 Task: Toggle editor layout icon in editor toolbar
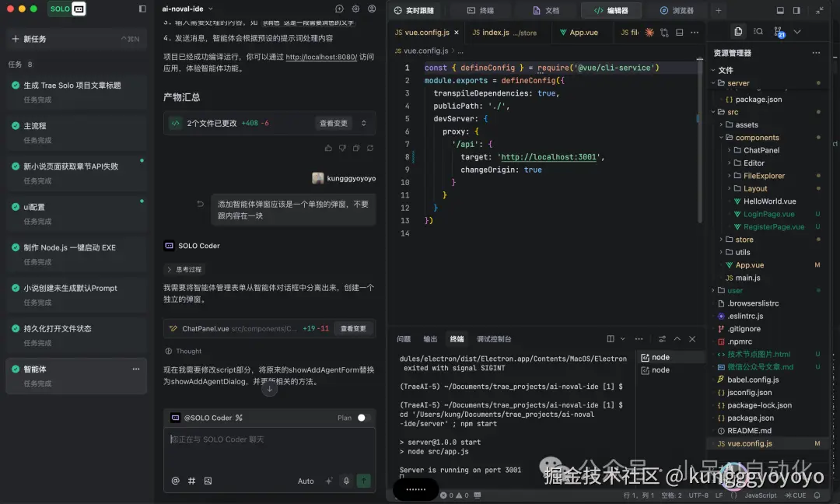pyautogui.click(x=679, y=33)
